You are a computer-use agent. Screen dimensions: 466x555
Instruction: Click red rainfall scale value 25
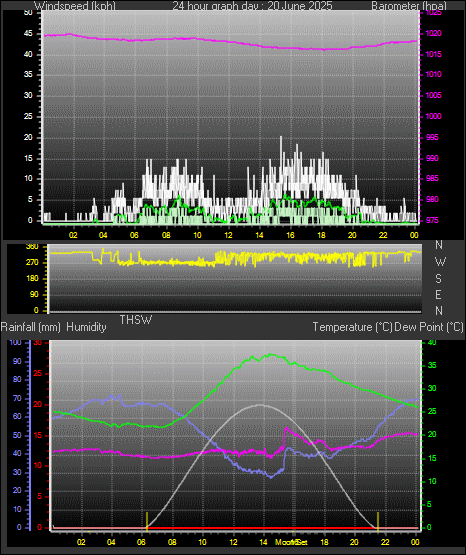(38, 373)
